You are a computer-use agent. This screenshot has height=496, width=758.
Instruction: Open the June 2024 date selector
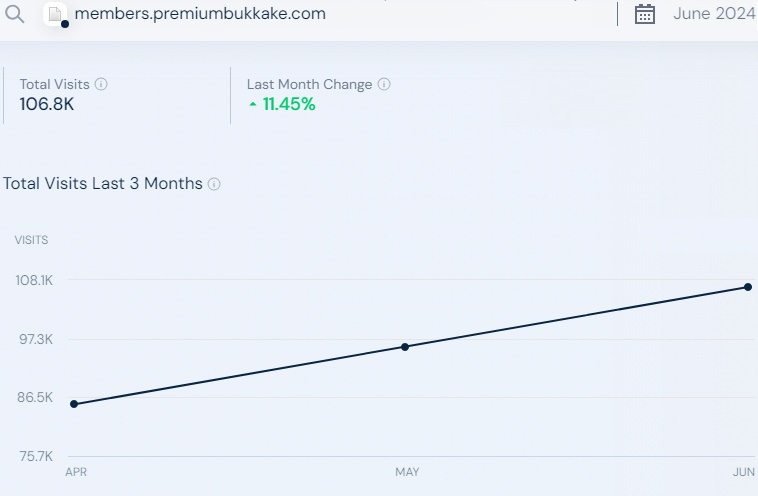click(714, 14)
